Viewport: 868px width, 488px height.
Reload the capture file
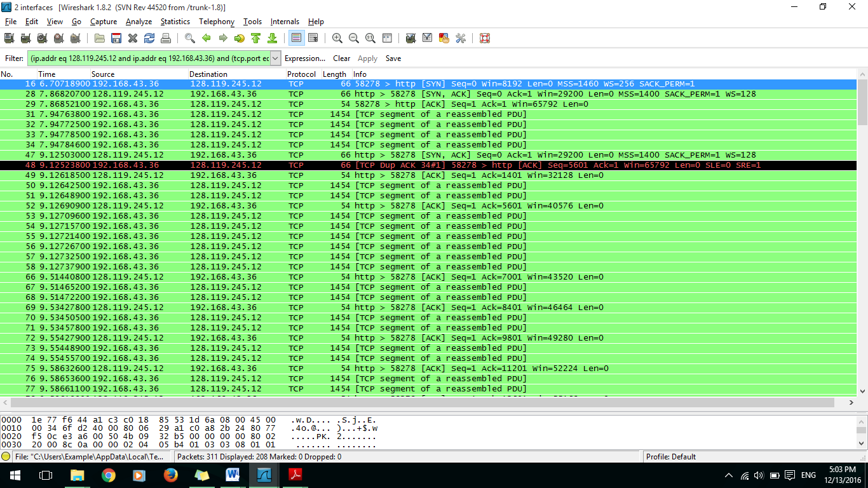click(149, 38)
